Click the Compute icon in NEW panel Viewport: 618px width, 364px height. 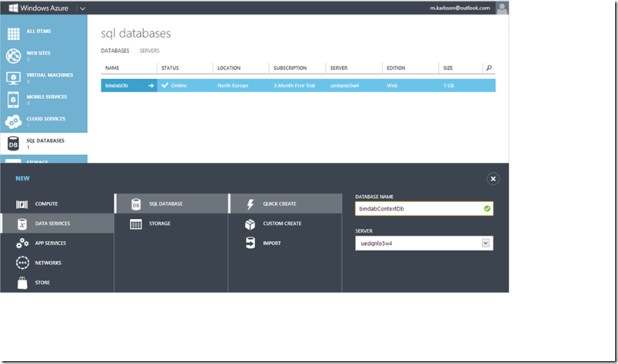22,204
